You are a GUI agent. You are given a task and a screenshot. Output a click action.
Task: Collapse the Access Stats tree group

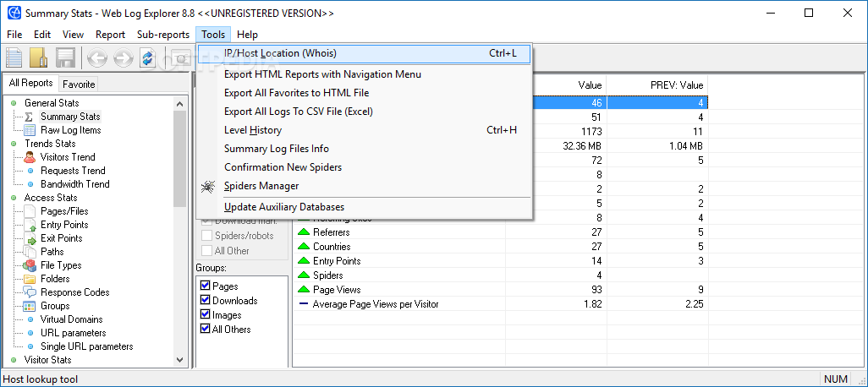[x=14, y=198]
